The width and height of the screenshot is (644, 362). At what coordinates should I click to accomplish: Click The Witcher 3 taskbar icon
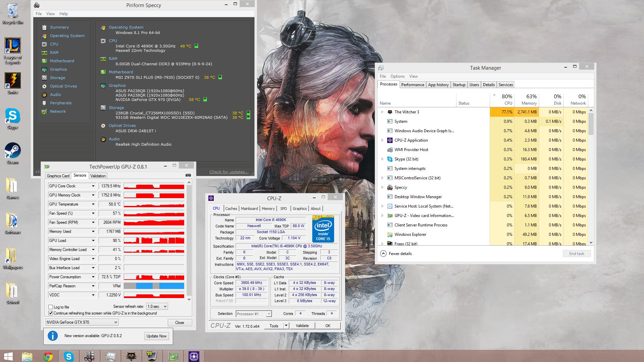tap(131, 356)
